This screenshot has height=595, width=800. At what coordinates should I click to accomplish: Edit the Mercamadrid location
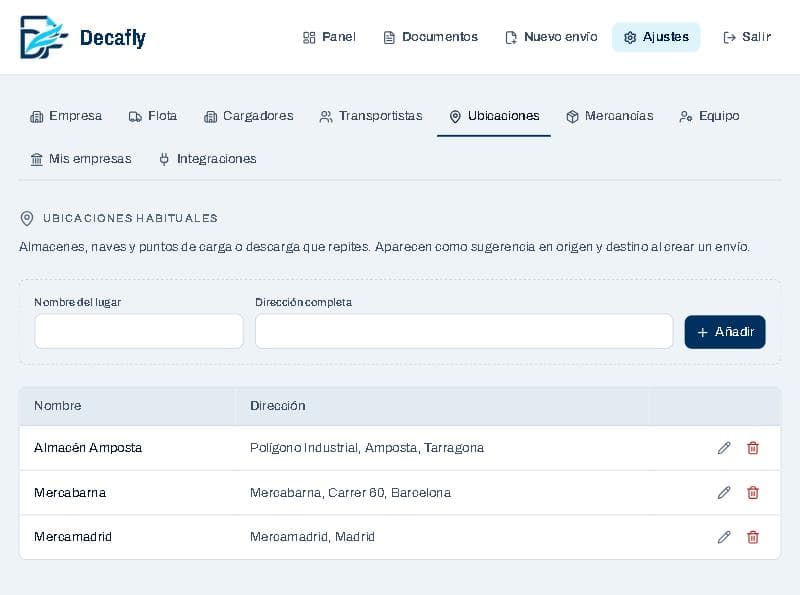click(724, 537)
